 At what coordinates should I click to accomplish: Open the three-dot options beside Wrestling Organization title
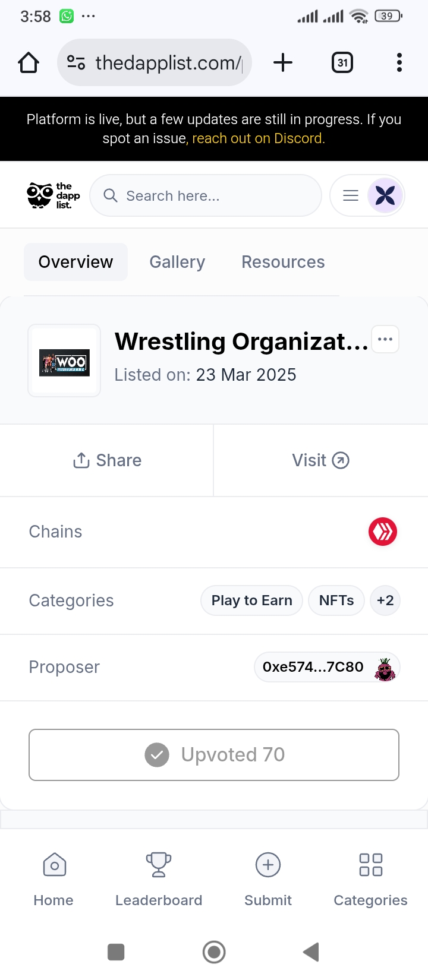[x=385, y=339]
